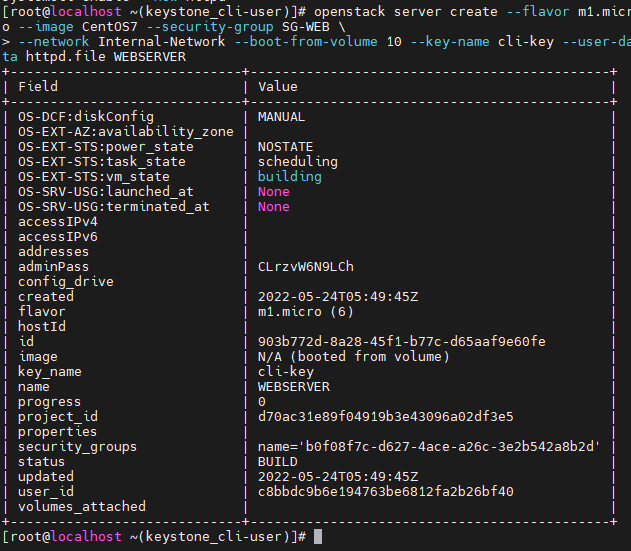
Task: Click the '--boot-from-volume' option
Action: click(x=306, y=42)
